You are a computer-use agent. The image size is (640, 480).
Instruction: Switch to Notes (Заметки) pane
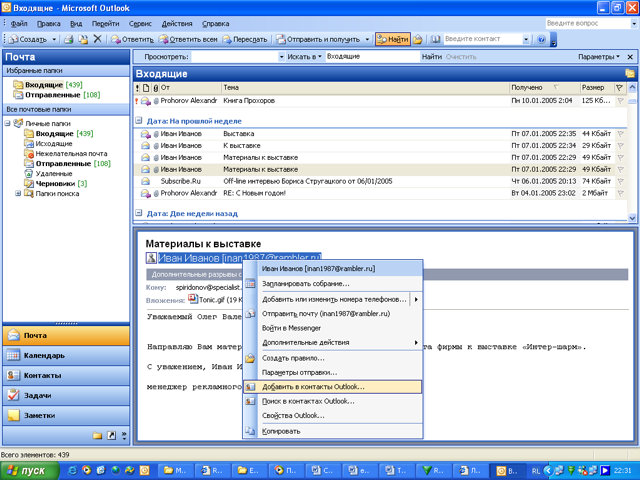[x=66, y=416]
